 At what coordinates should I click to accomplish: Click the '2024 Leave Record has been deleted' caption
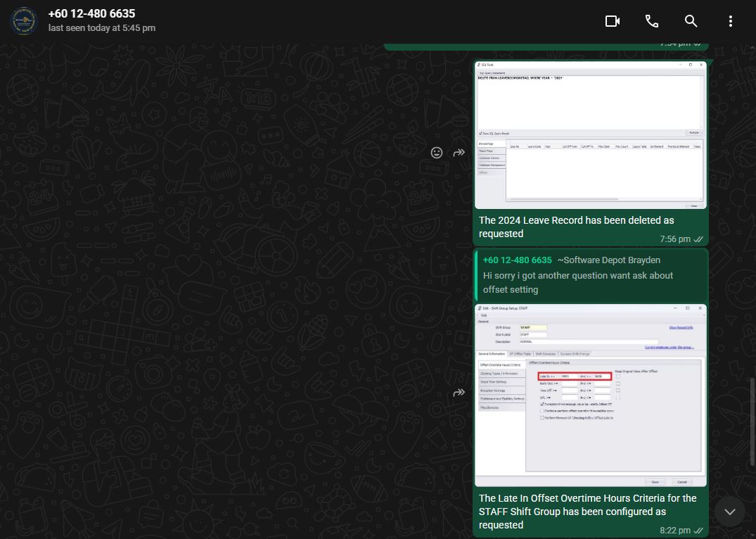(576, 227)
